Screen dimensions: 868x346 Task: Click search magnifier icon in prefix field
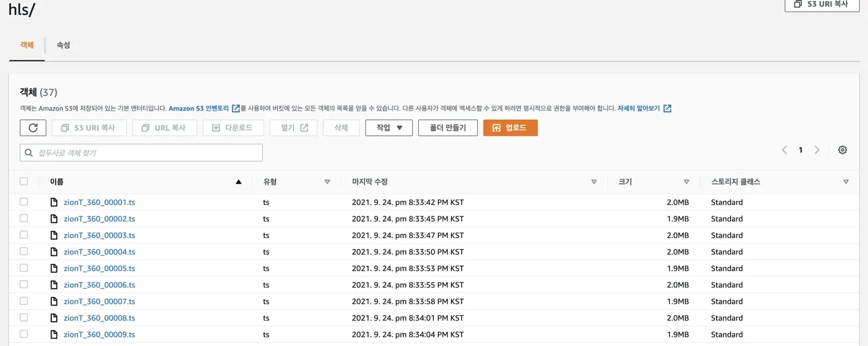click(x=29, y=153)
